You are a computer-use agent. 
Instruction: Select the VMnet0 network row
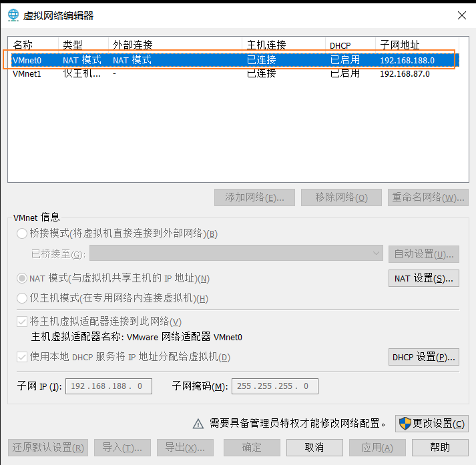coord(235,60)
